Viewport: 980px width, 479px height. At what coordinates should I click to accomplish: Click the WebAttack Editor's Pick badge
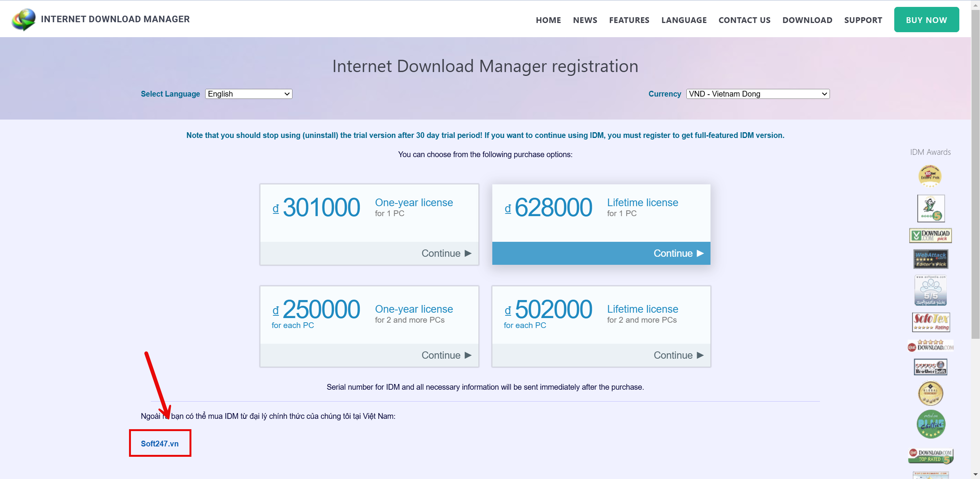click(x=931, y=259)
